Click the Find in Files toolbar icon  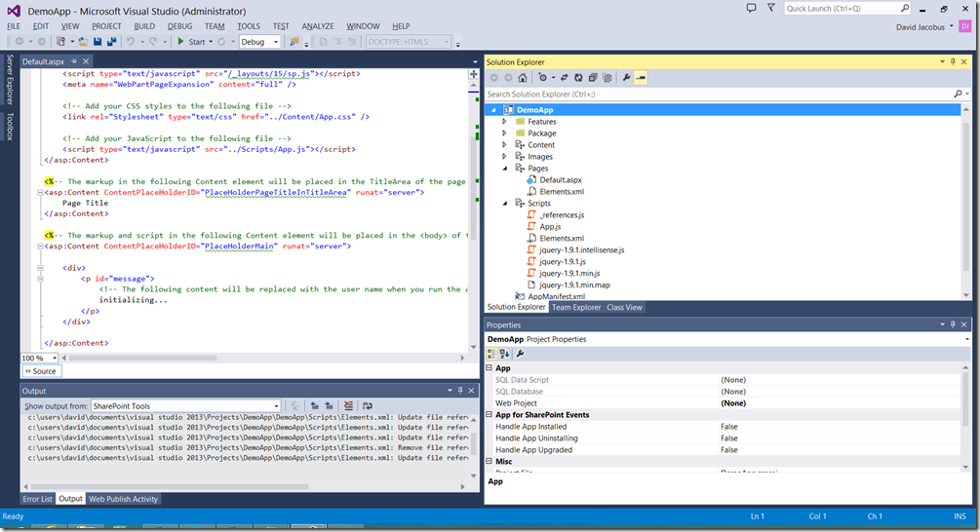point(294,42)
